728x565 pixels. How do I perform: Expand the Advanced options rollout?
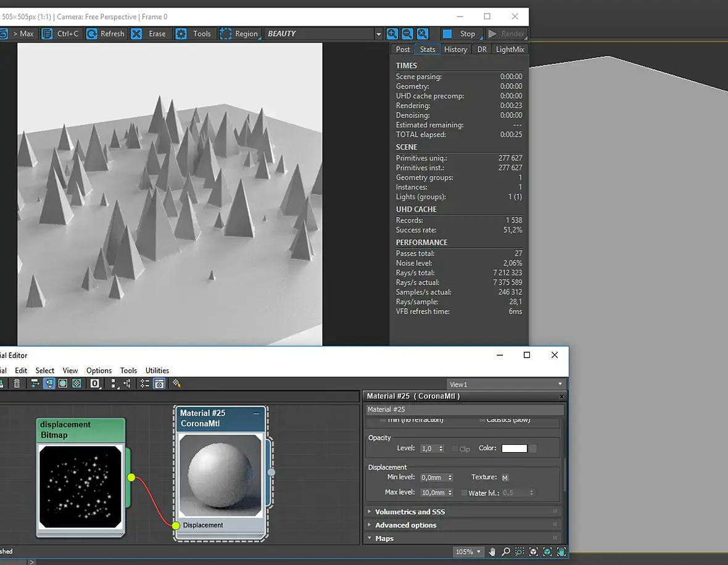coord(405,526)
